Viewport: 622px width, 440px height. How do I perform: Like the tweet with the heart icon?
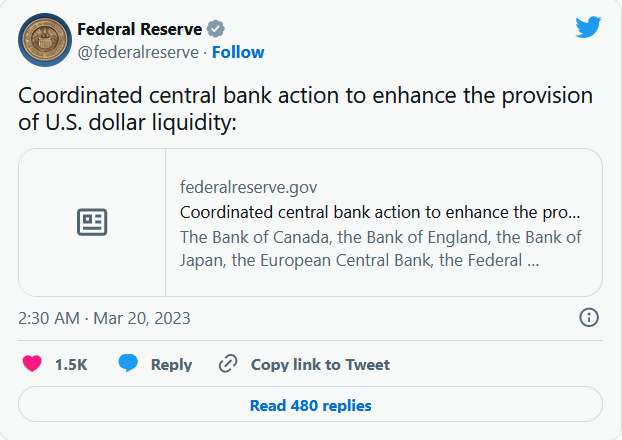32,364
